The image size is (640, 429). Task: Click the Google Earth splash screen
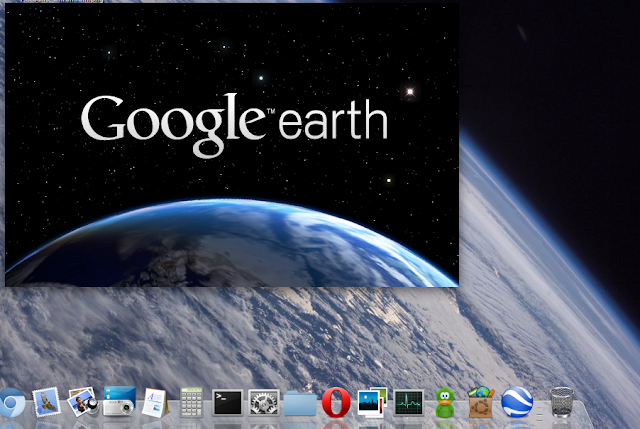232,145
